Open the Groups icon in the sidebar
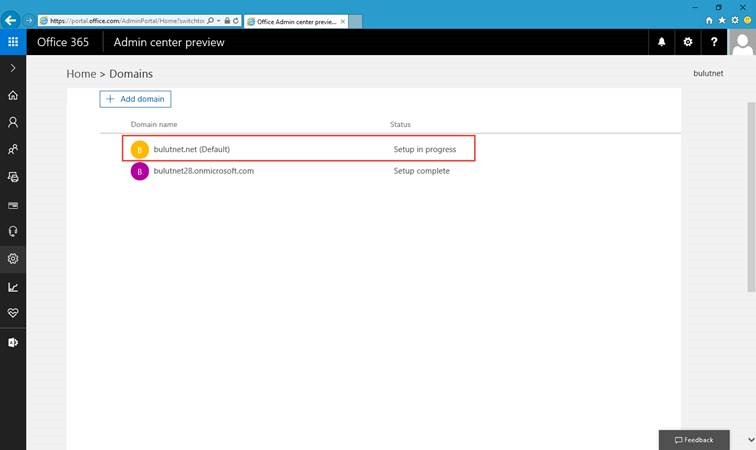Screen dimensions: 756x450 tap(13, 150)
